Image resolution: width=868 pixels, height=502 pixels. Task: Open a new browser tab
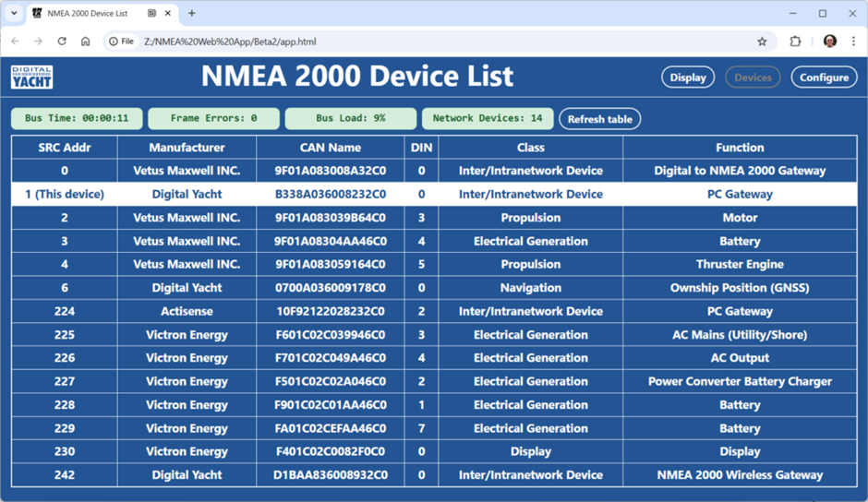point(192,14)
